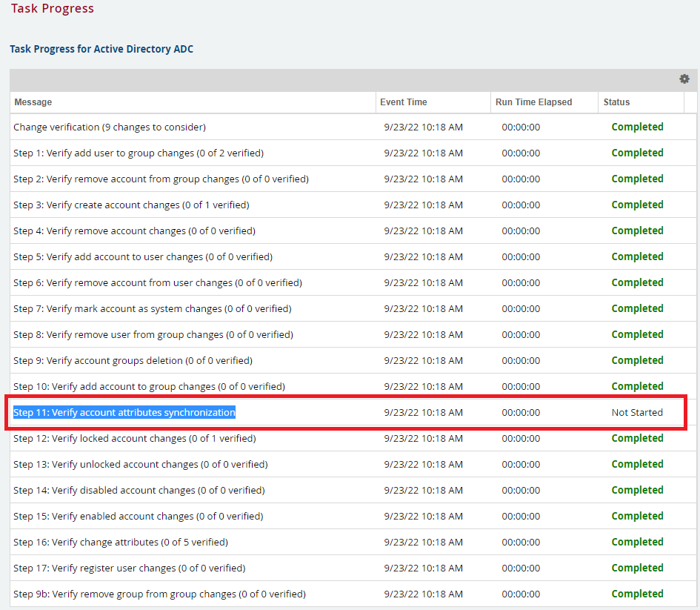
Task: Click Step 11: Verify account attributes synchronization
Action: click(126, 412)
